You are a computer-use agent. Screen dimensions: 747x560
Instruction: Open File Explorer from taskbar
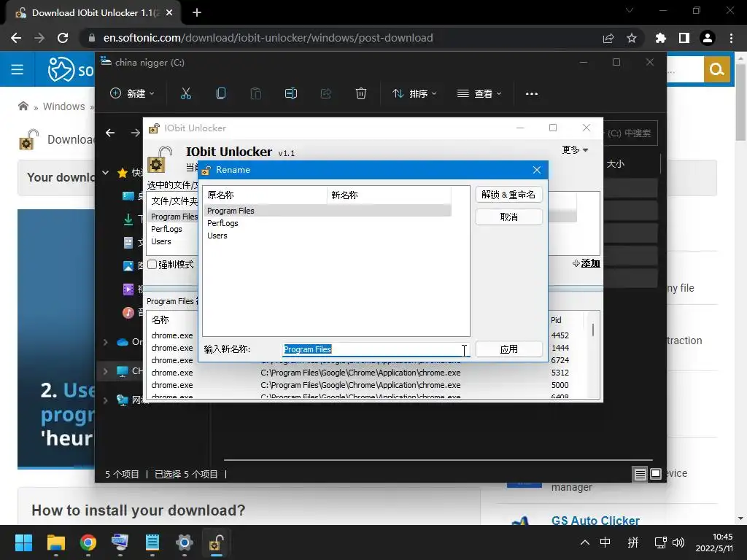click(x=56, y=542)
